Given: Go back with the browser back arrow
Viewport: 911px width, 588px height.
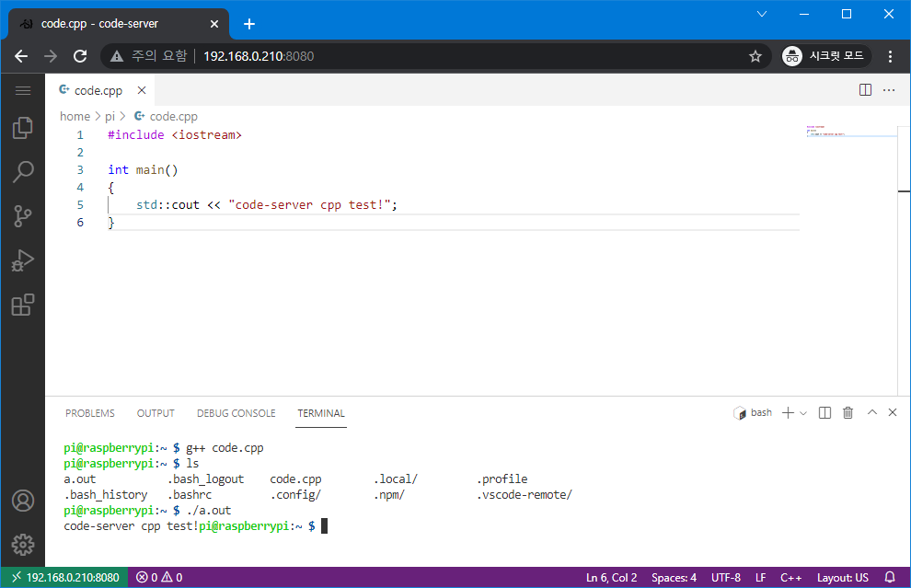Looking at the screenshot, I should pyautogui.click(x=21, y=56).
